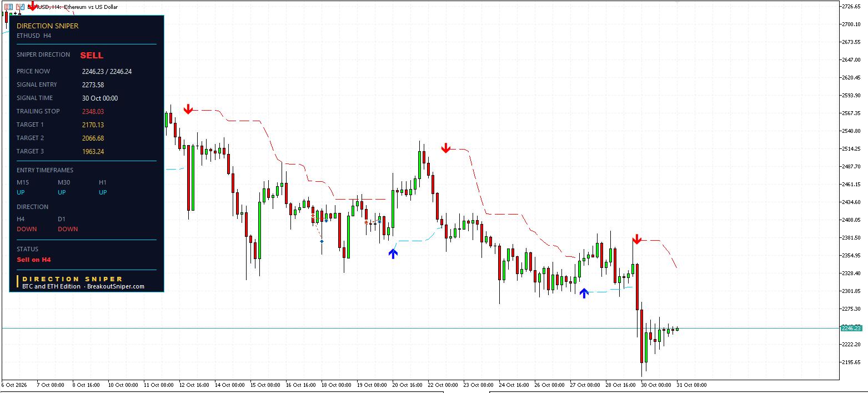868x393 pixels.
Task: Click the DIRECTION SNIPER panel title
Action: coord(48,26)
